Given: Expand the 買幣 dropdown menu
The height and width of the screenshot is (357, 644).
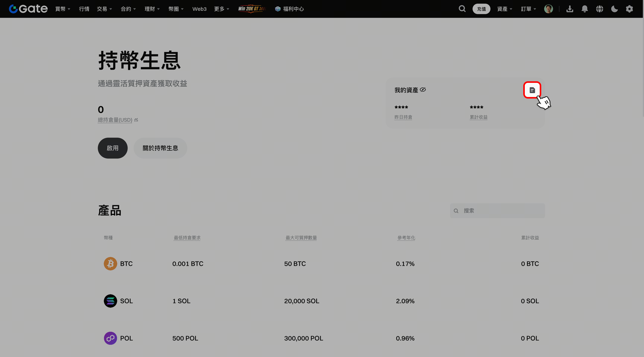Looking at the screenshot, I should (x=62, y=9).
